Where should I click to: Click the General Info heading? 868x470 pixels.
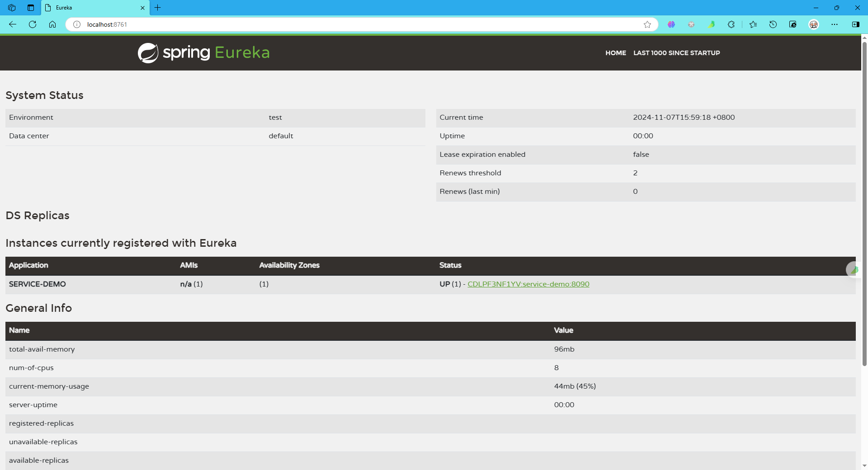coord(39,308)
